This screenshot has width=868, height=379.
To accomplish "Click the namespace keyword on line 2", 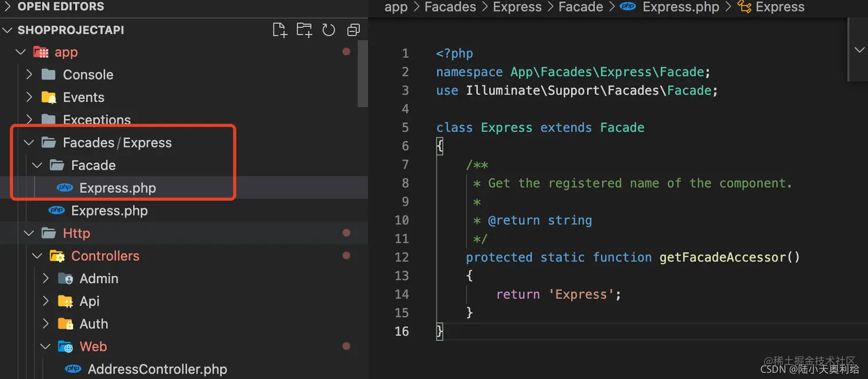I will pos(469,72).
